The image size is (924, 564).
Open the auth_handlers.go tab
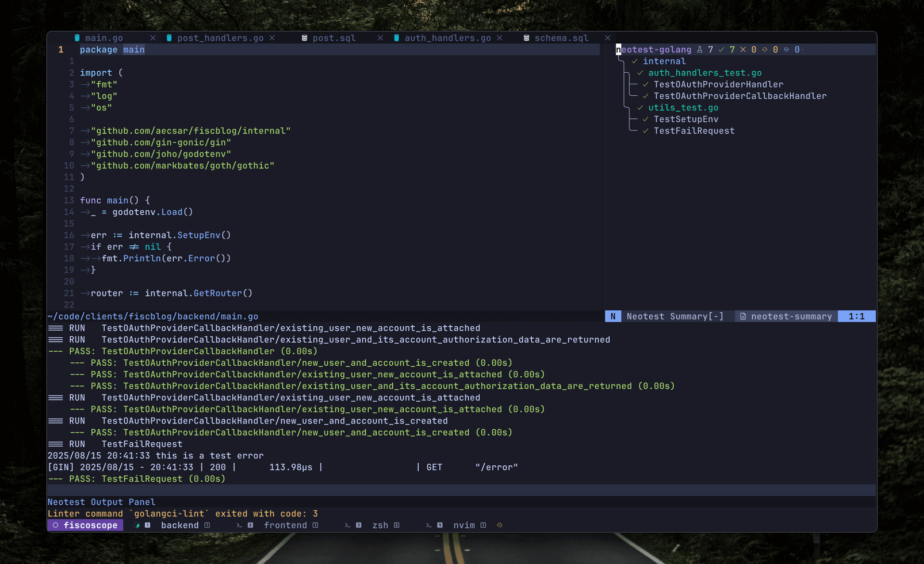coord(448,38)
